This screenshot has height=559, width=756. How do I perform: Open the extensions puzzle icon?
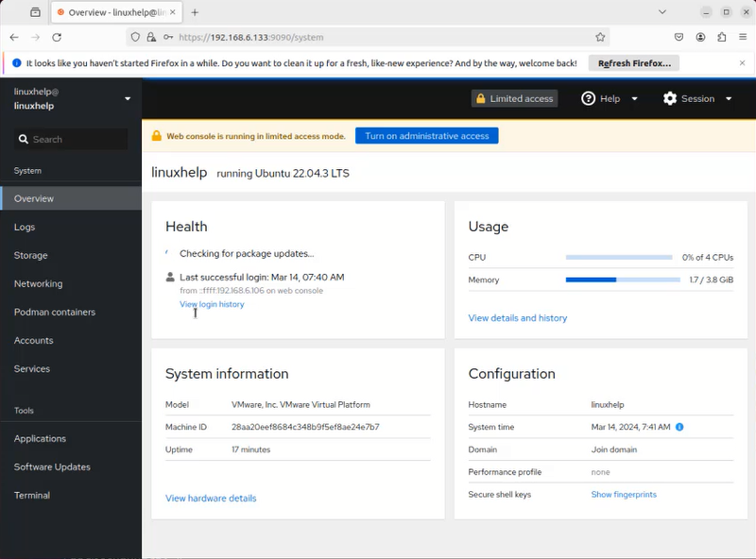(722, 37)
